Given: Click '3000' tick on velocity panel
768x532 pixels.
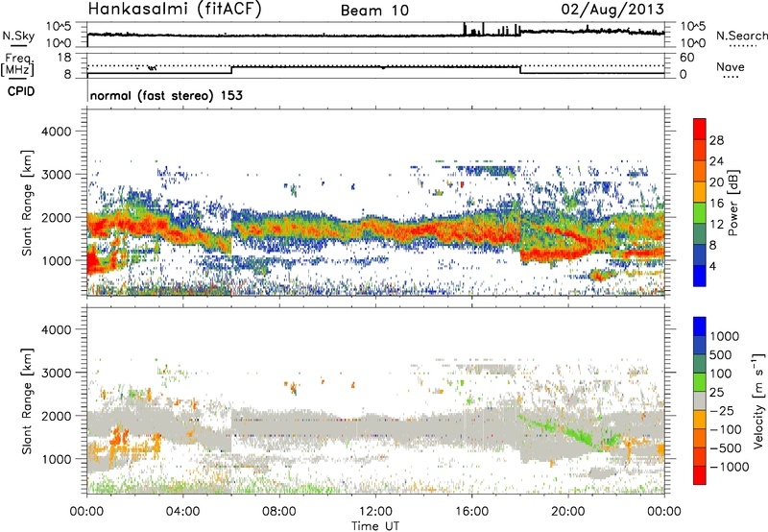Looking at the screenshot, I should point(56,373).
